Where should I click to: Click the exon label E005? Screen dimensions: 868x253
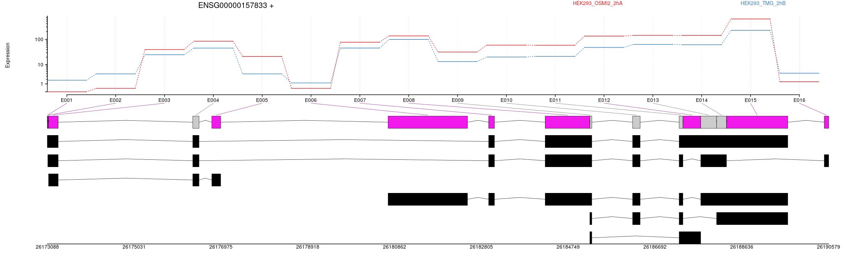pos(262,100)
